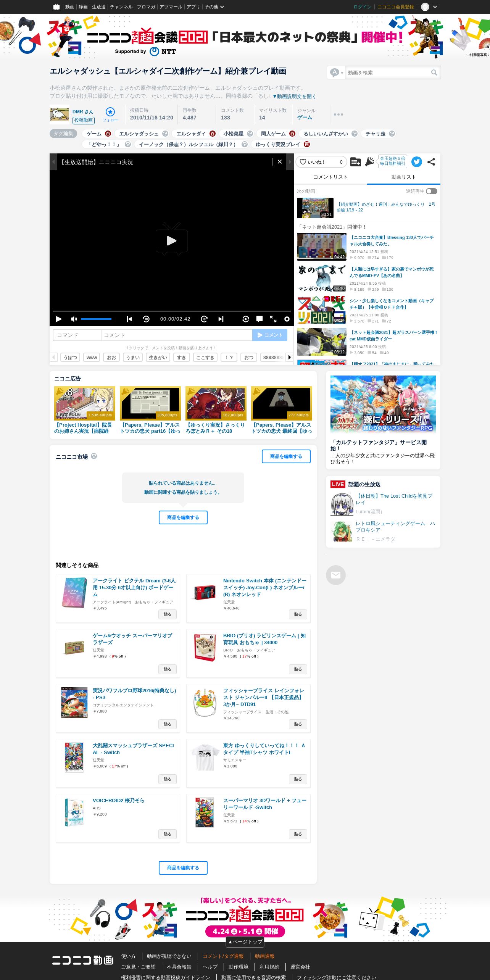Open ブロマガ in top menu
This screenshot has width=490, height=980.
pyautogui.click(x=146, y=7)
